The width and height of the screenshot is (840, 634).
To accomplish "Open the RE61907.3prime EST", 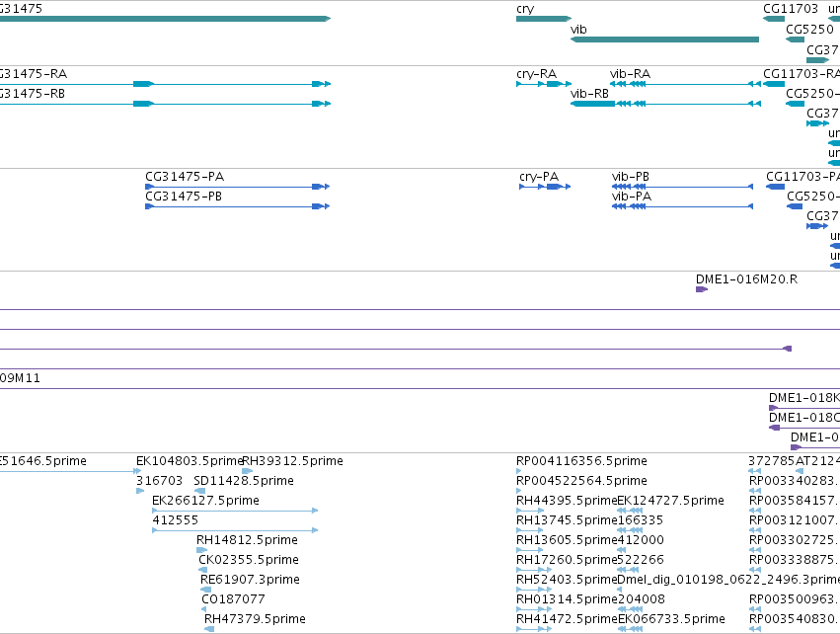I will (205, 590).
